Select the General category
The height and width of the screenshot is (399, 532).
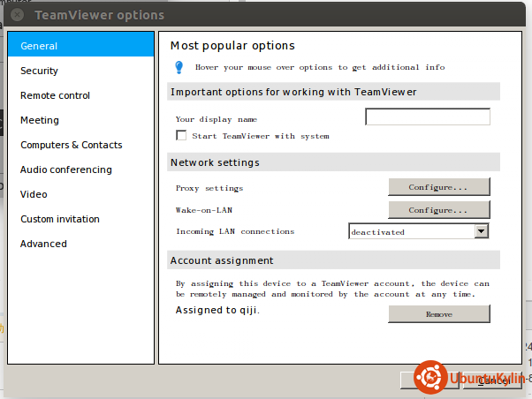tap(80, 46)
